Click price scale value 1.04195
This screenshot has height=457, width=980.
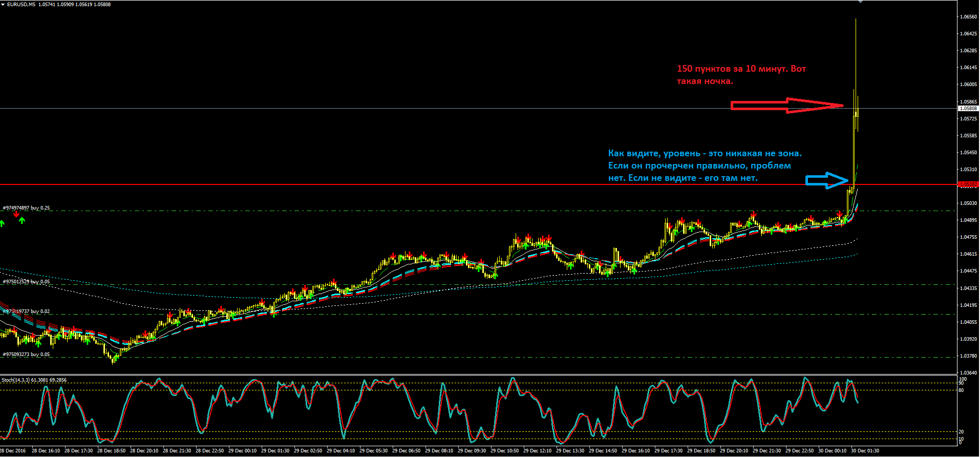(x=968, y=305)
